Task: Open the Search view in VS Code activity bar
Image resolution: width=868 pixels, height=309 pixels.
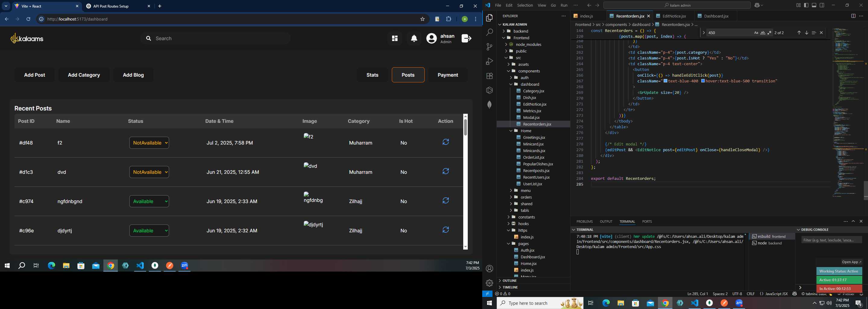Action: click(x=489, y=32)
